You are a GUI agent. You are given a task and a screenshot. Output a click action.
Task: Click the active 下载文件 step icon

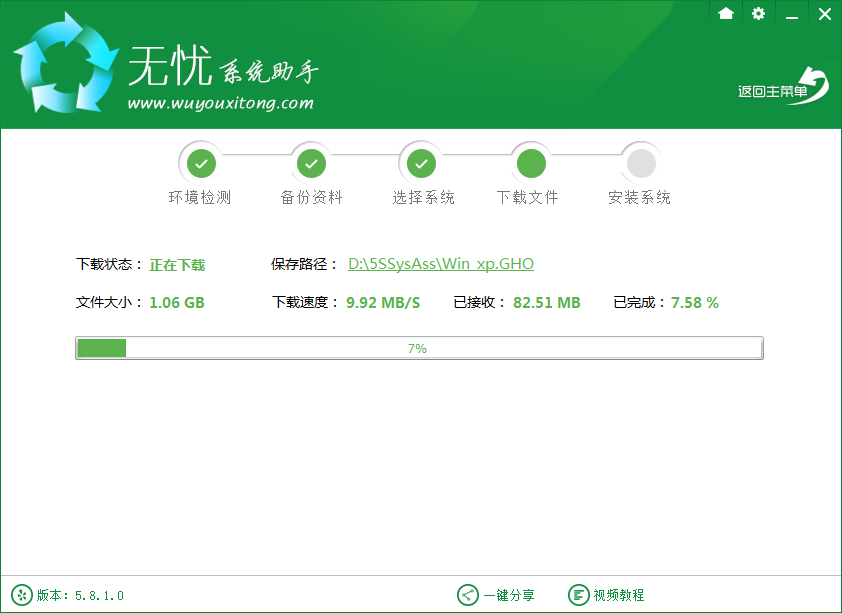[530, 162]
